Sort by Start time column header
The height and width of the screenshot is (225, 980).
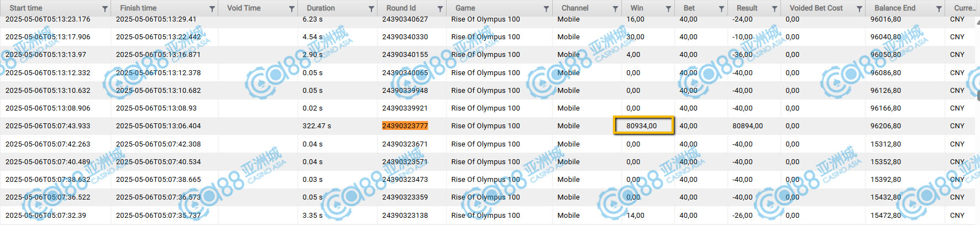[26, 8]
